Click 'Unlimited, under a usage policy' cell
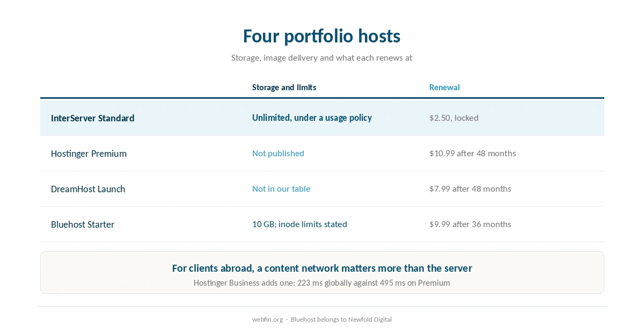The width and height of the screenshot is (644, 334). pyautogui.click(x=312, y=118)
